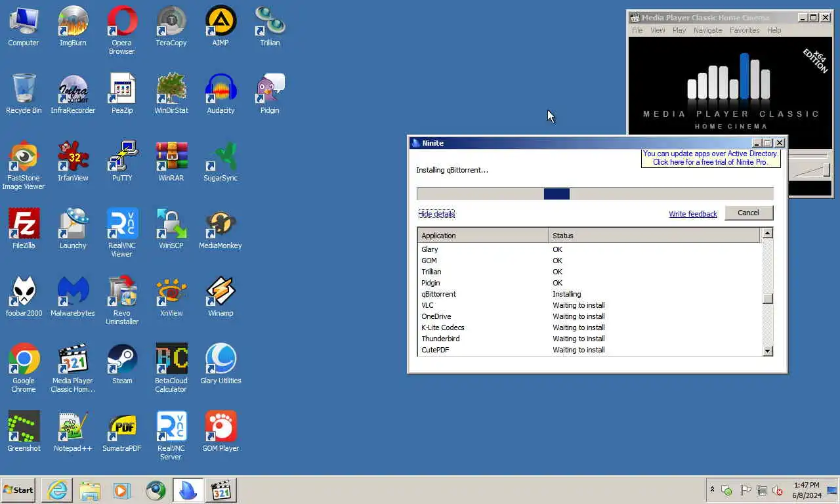Cancel the Ninite installation

click(748, 213)
